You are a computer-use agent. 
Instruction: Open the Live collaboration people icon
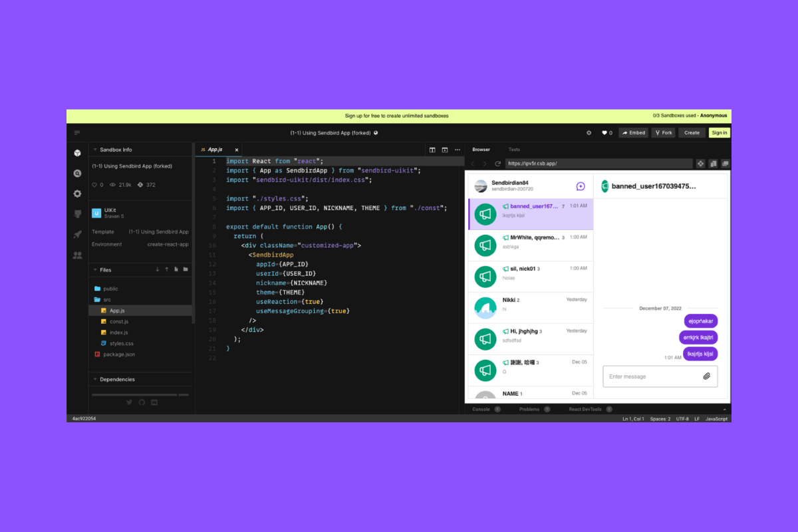tap(78, 255)
